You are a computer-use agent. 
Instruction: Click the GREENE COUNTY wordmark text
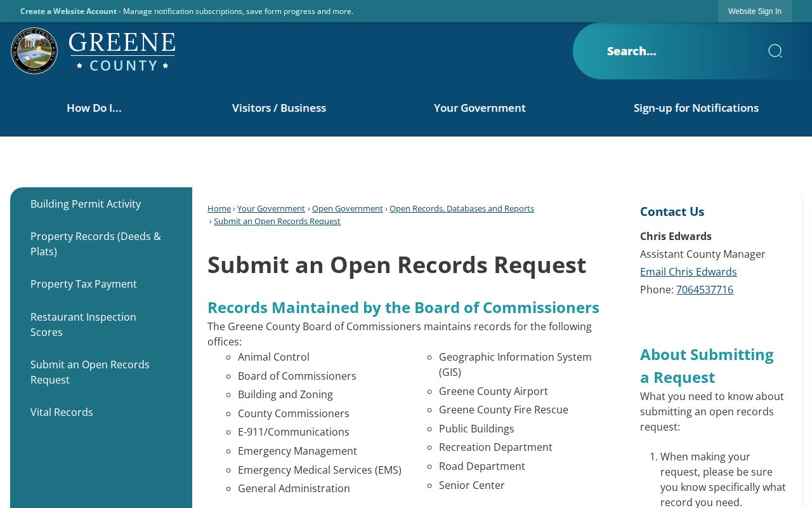pyautogui.click(x=122, y=51)
